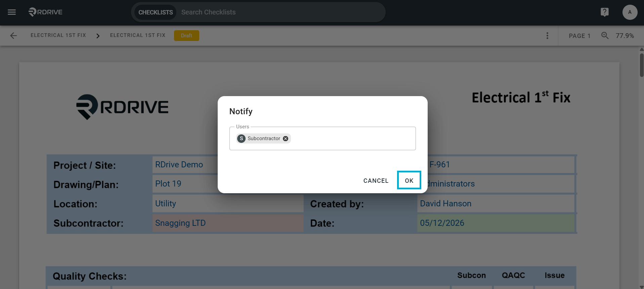
Task: Open the three-dot more options menu
Action: (547, 36)
